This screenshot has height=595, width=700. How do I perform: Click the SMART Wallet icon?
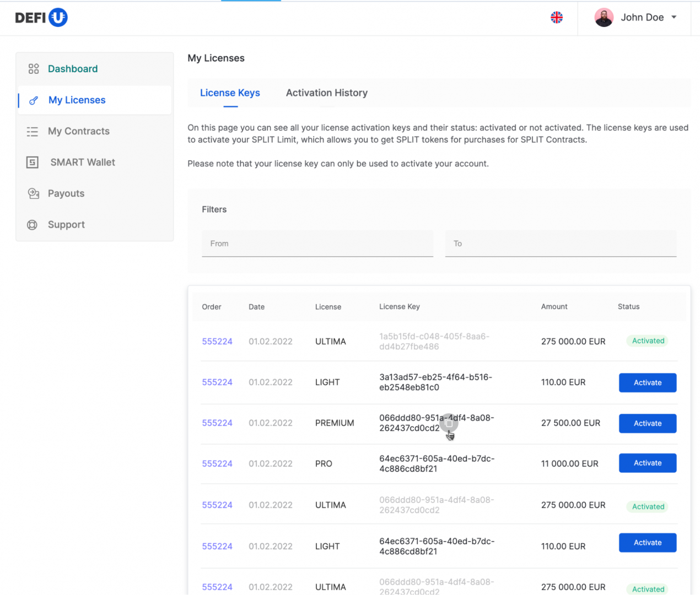33,163
